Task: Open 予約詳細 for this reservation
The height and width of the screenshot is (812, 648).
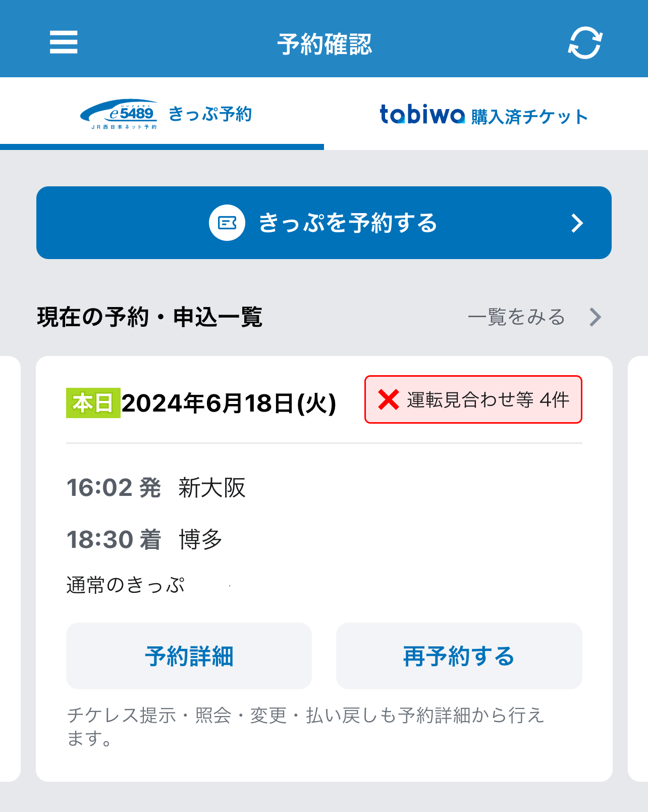Action: [x=189, y=656]
